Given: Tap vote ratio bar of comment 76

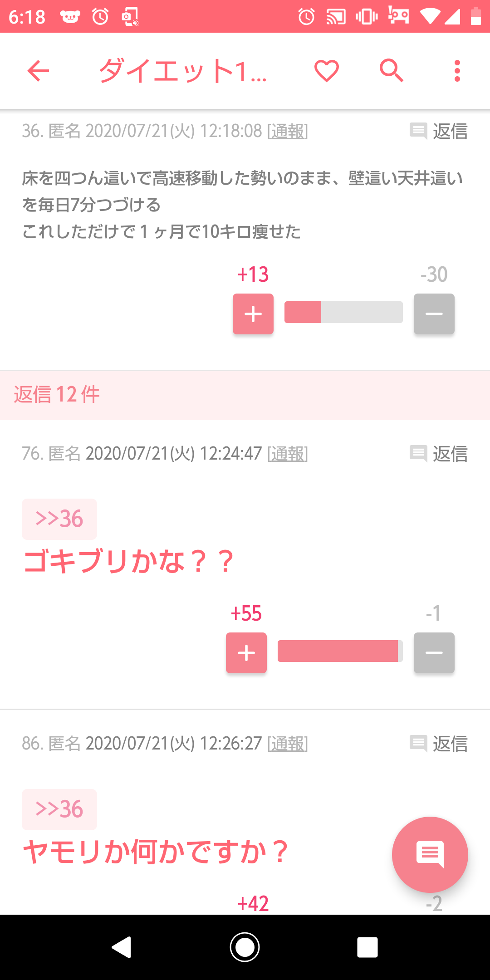Looking at the screenshot, I should pyautogui.click(x=340, y=651).
